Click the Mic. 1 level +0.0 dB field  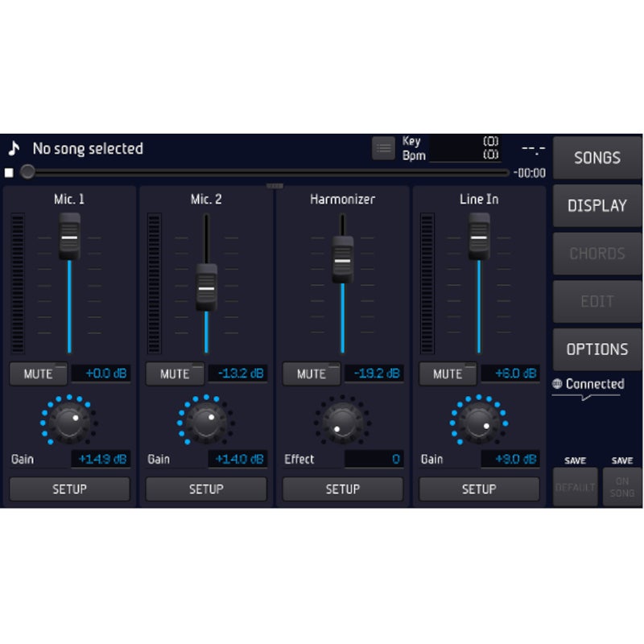(x=101, y=374)
